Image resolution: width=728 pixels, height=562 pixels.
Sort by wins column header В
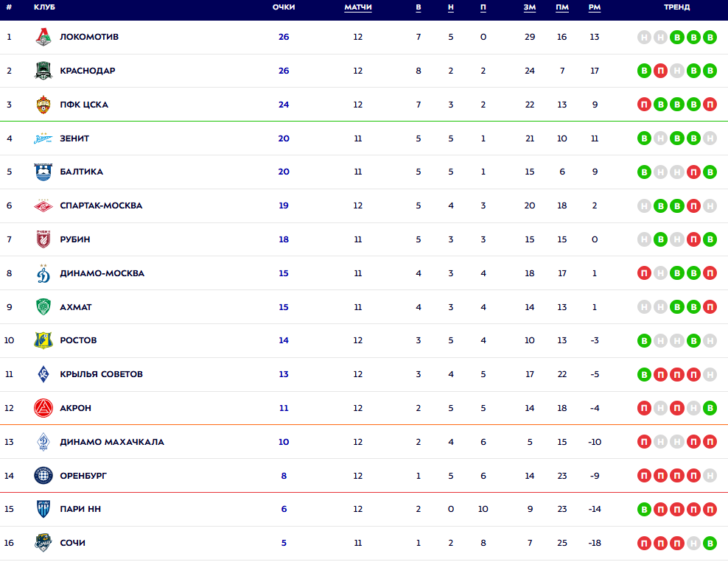pos(419,7)
